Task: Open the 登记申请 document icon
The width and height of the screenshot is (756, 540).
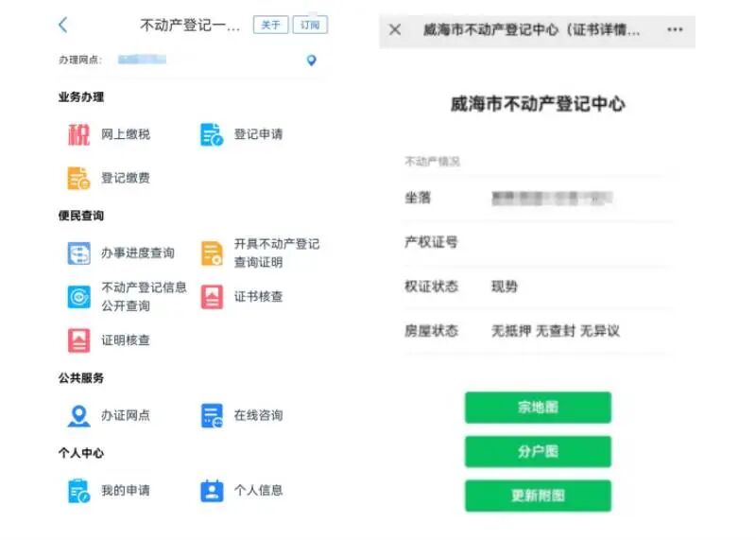Action: click(212, 134)
